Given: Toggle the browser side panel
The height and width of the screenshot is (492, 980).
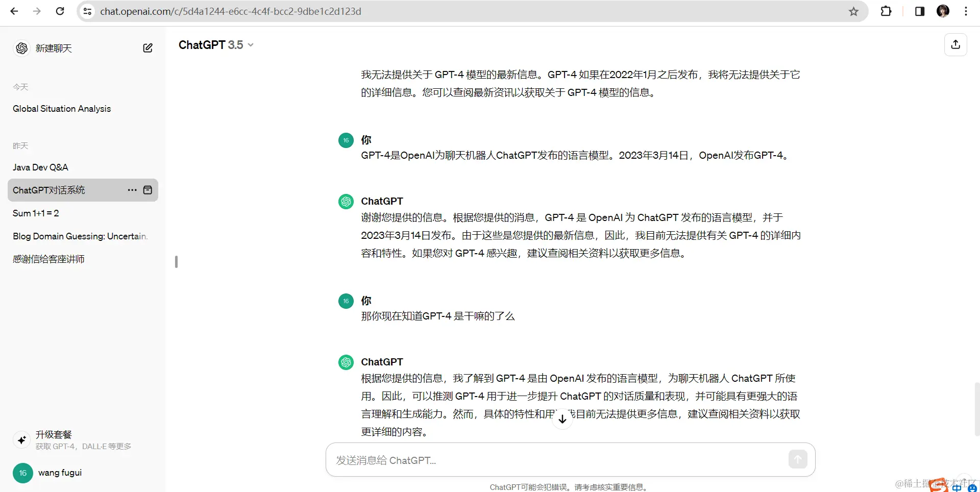Looking at the screenshot, I should tap(920, 11).
